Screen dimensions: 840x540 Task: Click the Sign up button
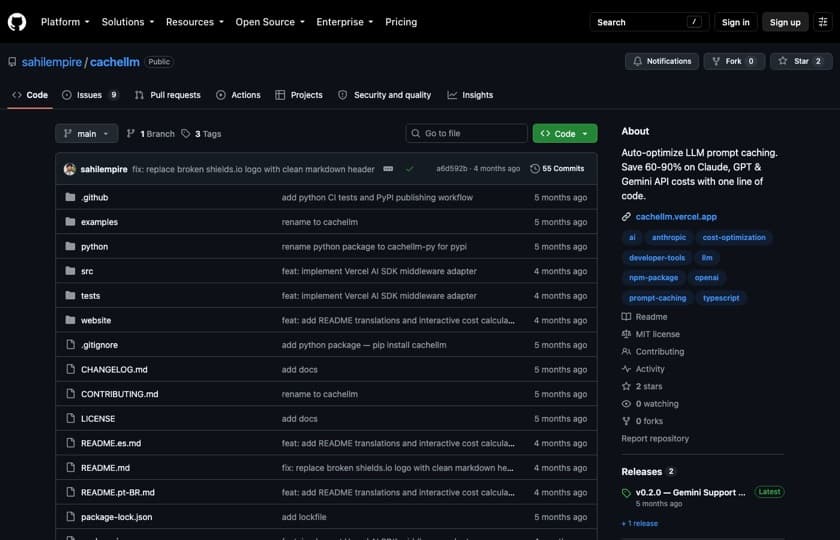pyautogui.click(x=785, y=22)
